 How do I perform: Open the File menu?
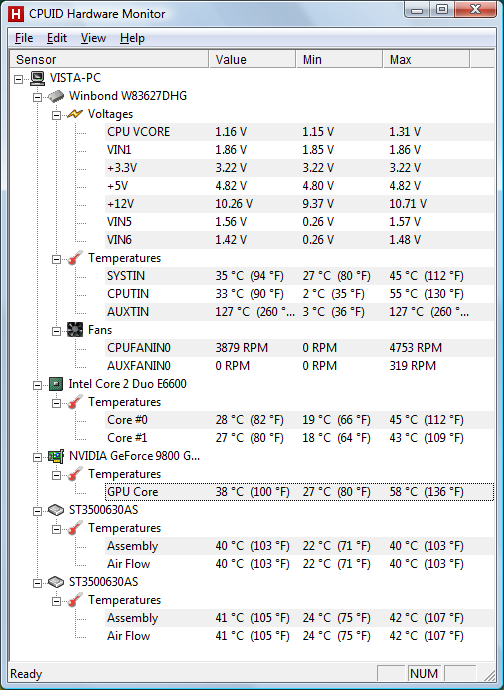pyautogui.click(x=24, y=38)
